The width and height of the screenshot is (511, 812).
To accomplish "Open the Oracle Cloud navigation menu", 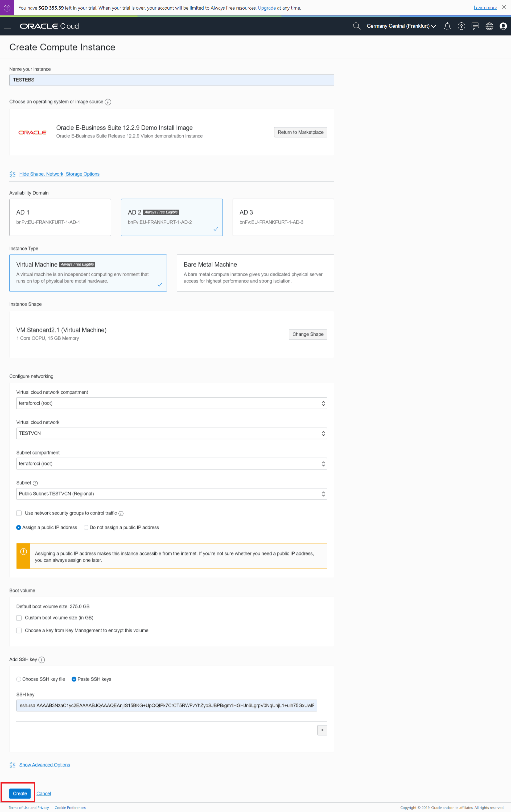I will [7, 26].
